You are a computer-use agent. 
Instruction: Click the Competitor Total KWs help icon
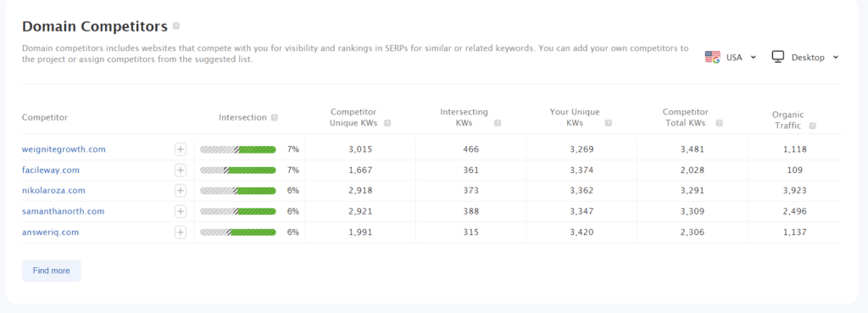click(x=719, y=124)
